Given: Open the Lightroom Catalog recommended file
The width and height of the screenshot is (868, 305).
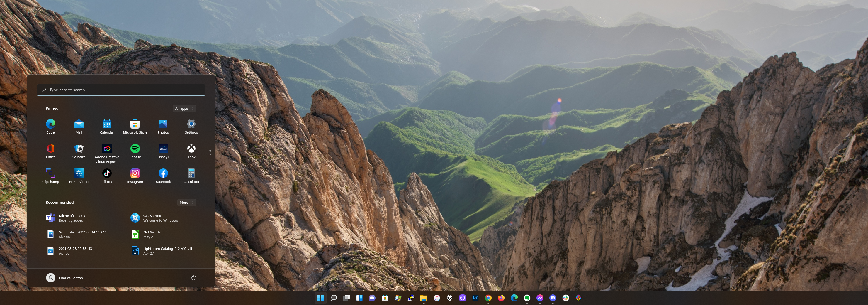Looking at the screenshot, I should pos(167,251).
